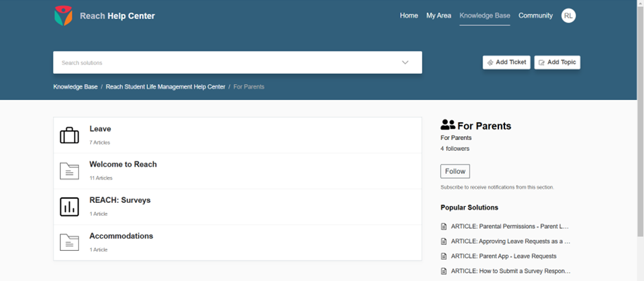Image resolution: width=644 pixels, height=281 pixels.
Task: Open the My Area menu item
Action: [x=439, y=16]
